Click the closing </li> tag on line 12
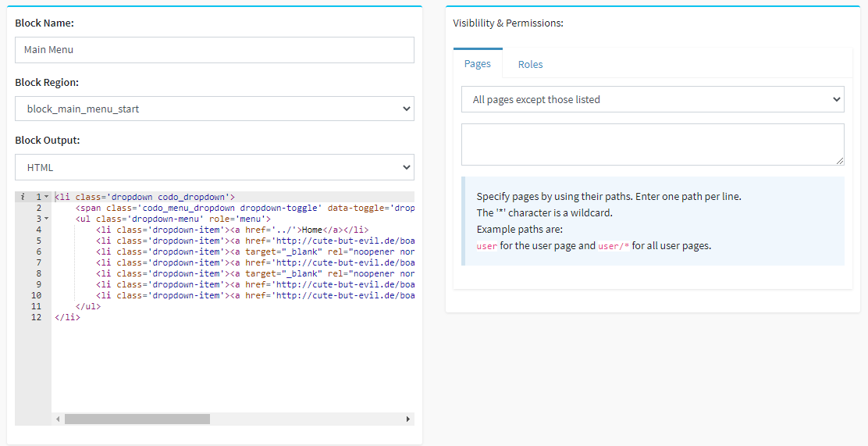The width and height of the screenshot is (868, 446). (x=68, y=317)
